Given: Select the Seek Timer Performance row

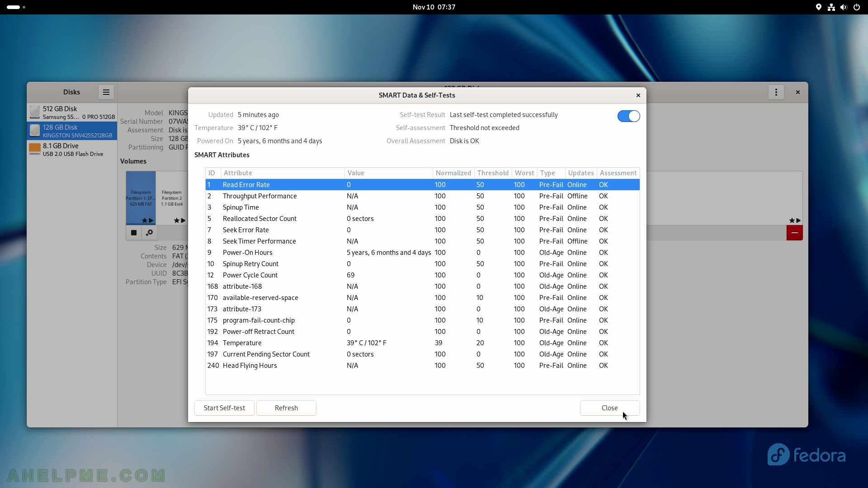Looking at the screenshot, I should click(422, 241).
